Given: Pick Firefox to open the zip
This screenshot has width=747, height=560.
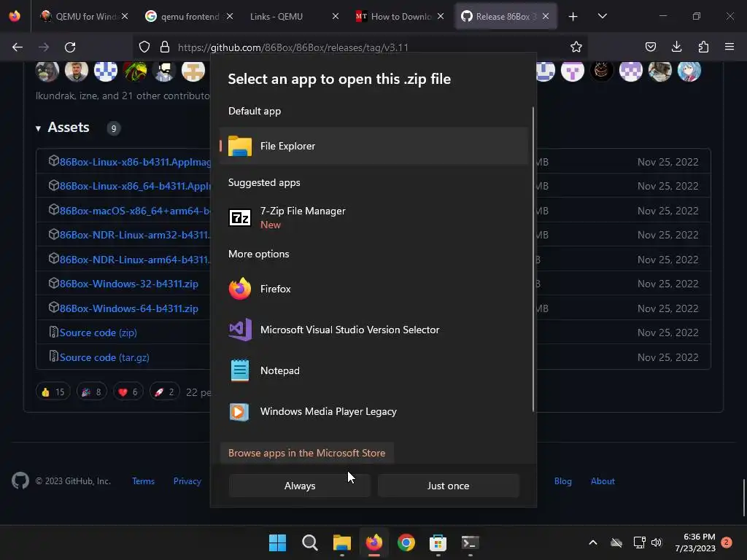Looking at the screenshot, I should (374, 289).
